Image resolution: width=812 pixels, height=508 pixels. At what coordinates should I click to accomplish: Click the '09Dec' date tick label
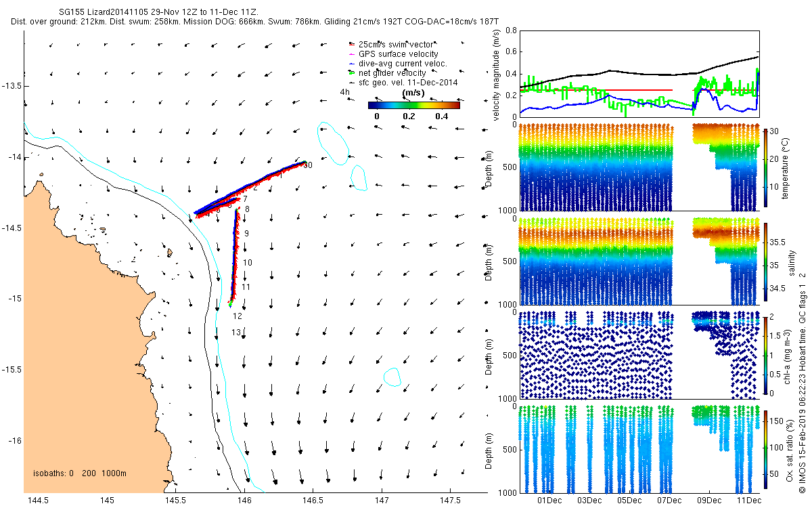tap(709, 501)
